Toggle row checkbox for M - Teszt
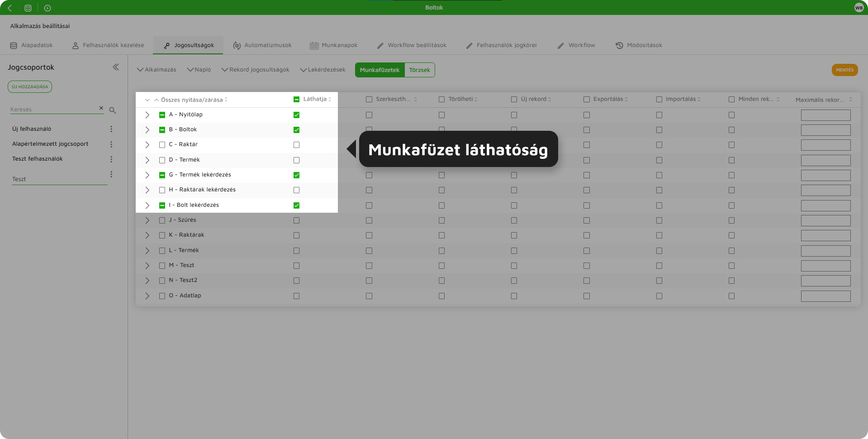 162,266
